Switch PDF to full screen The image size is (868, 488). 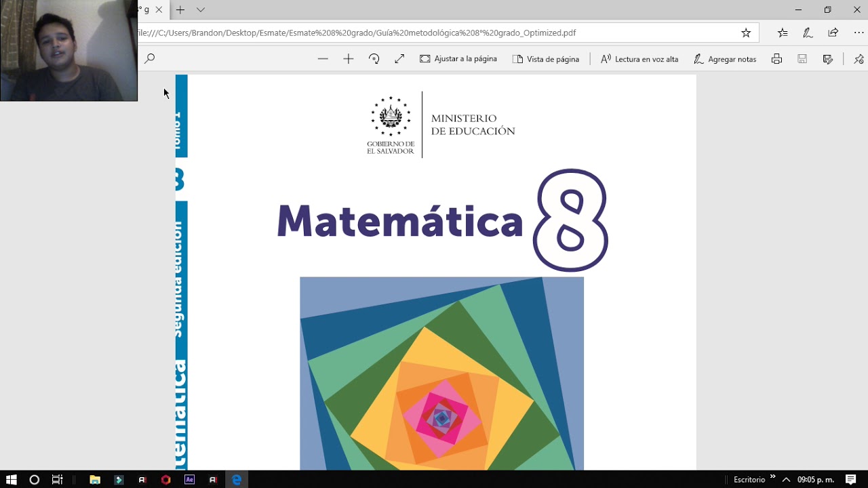coord(399,59)
